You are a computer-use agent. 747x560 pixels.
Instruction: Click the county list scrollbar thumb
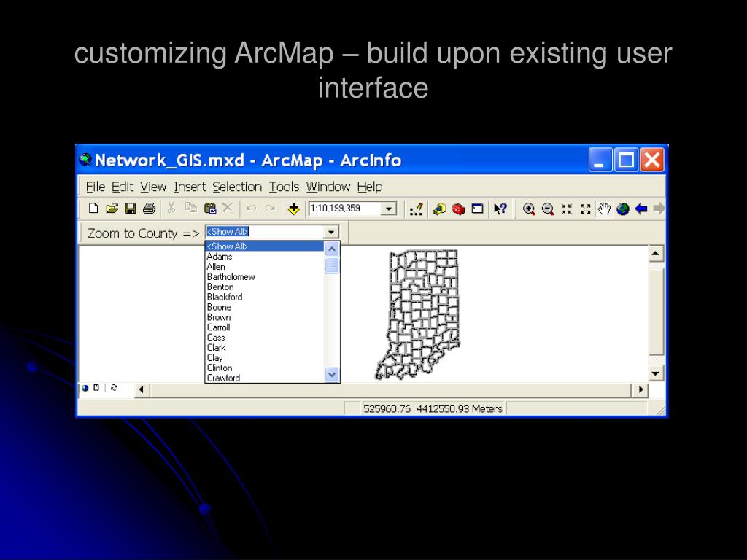pyautogui.click(x=332, y=265)
